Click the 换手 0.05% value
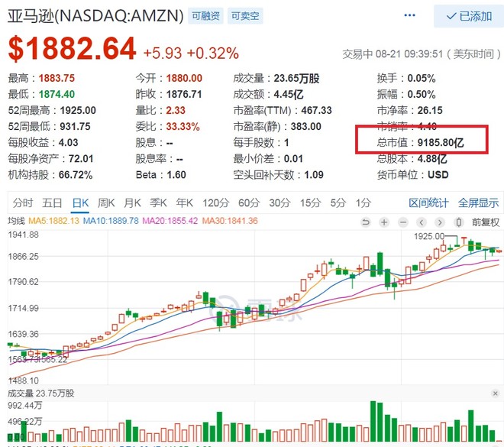504x447 pixels. [x=422, y=78]
